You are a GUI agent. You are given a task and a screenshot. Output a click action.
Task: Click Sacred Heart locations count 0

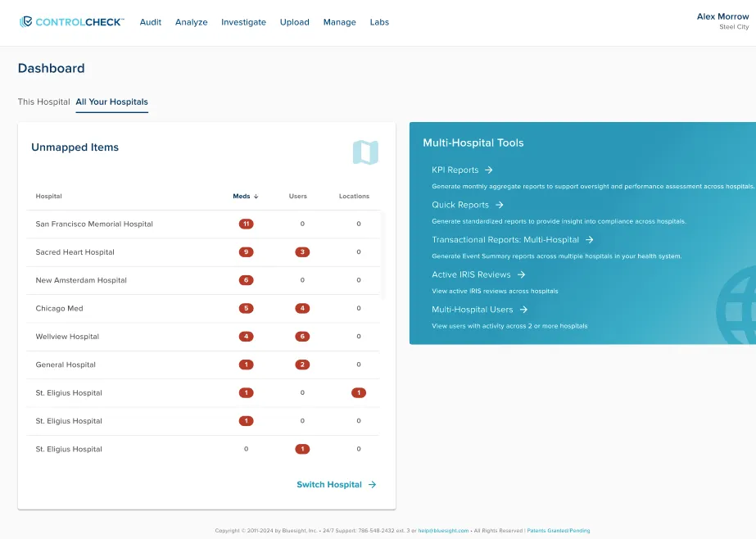359,252
